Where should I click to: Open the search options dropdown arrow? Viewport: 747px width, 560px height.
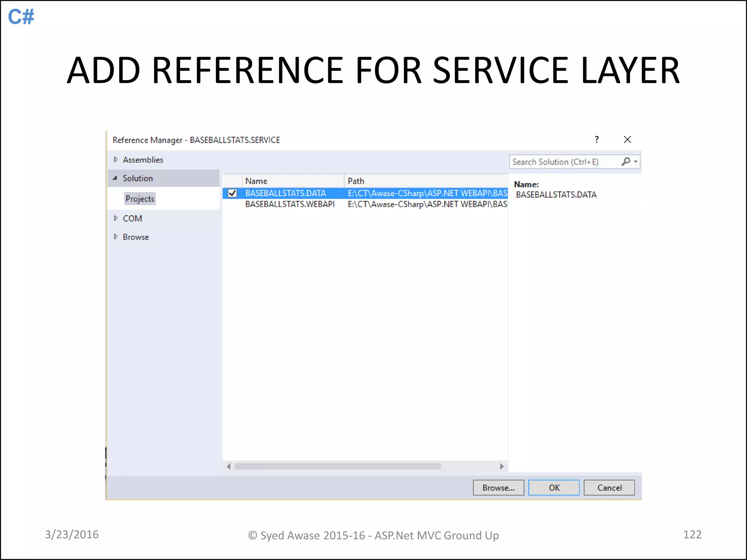636,162
